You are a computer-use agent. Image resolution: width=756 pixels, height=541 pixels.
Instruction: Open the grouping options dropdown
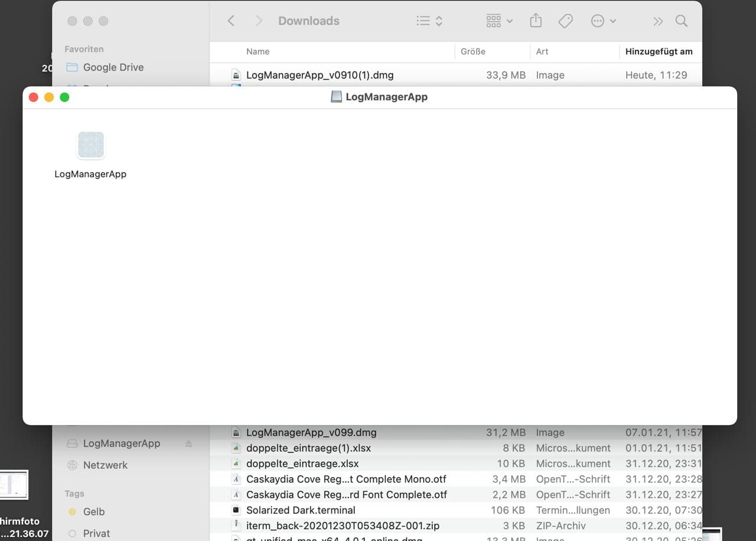(x=499, y=21)
